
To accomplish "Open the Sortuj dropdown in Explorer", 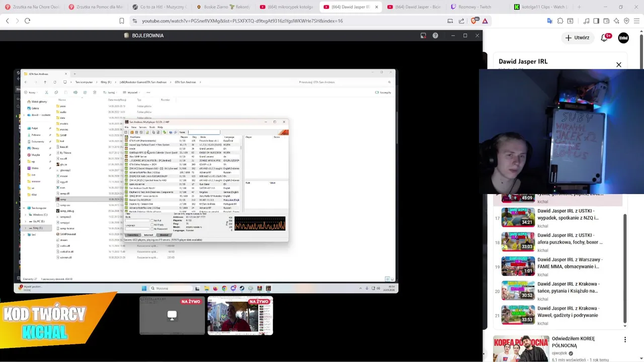I will point(111,93).
